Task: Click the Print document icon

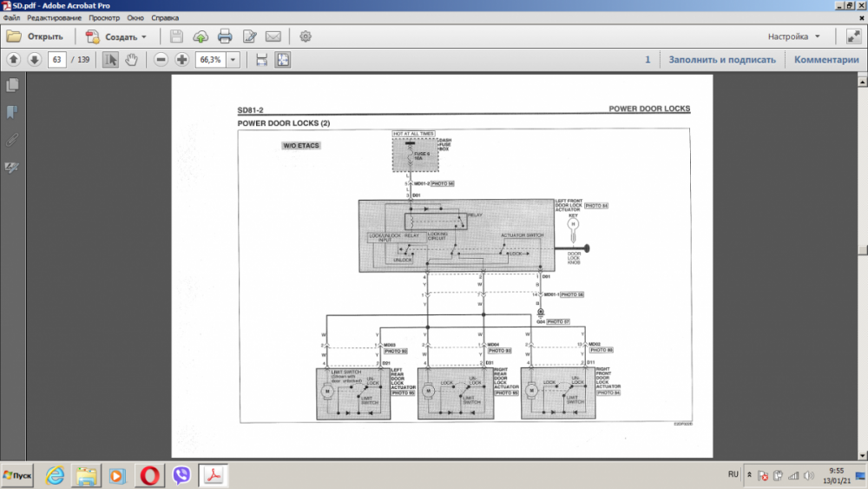Action: click(x=225, y=36)
